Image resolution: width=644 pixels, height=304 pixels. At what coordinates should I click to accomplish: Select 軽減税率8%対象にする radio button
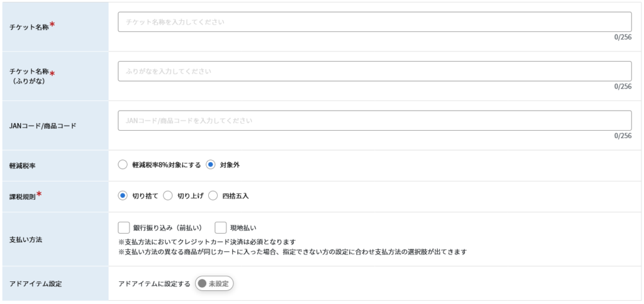tap(123, 165)
